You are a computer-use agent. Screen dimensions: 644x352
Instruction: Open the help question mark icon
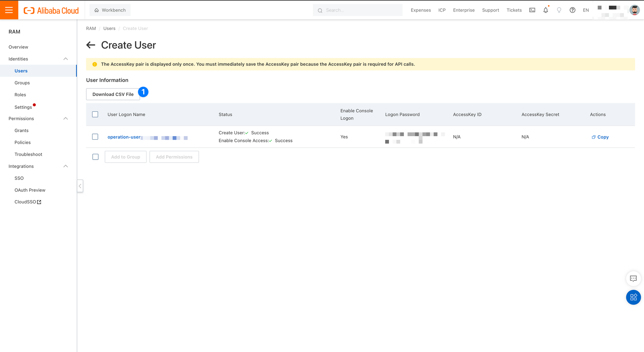click(572, 10)
